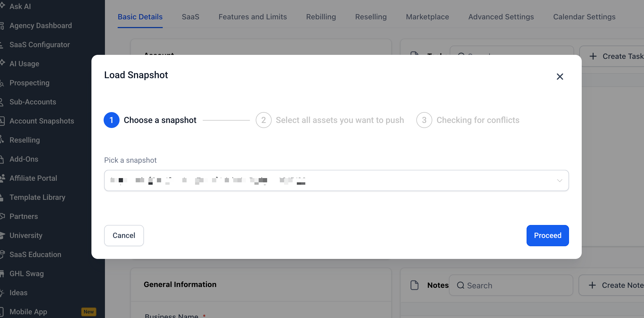Click the Create Task button
Viewport: 644px width, 318px height.
pos(612,56)
